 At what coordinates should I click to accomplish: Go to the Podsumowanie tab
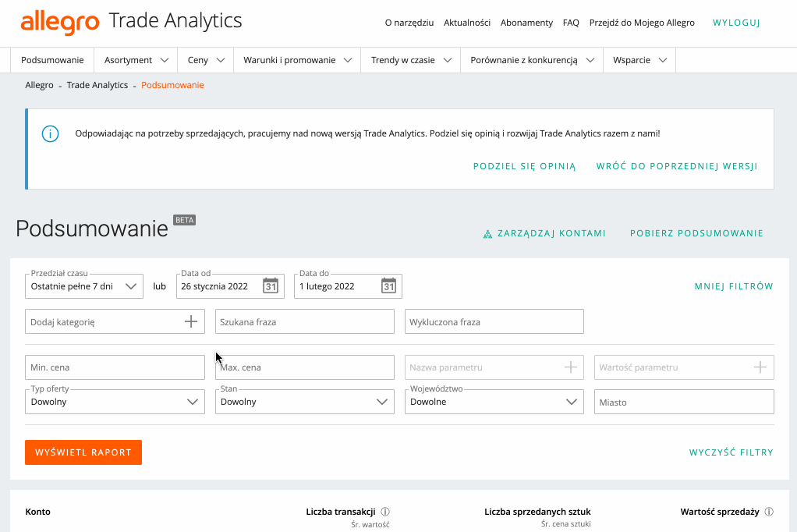pos(52,60)
